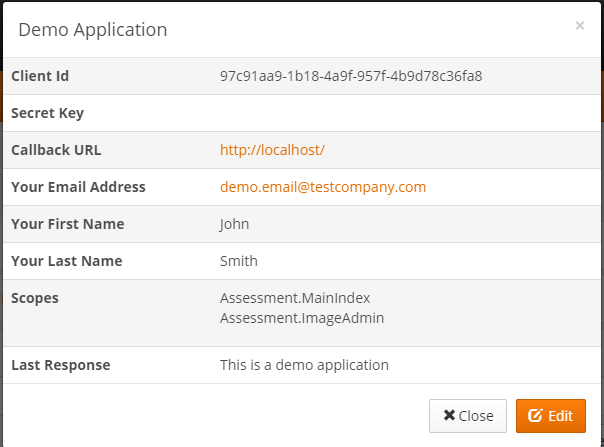
Task: Click the Your Email Address label
Action: click(x=78, y=187)
